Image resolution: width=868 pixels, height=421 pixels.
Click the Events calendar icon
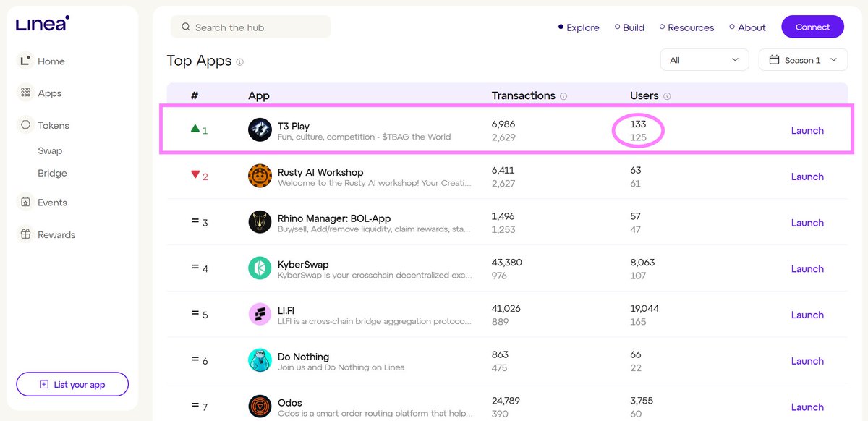[x=25, y=203]
